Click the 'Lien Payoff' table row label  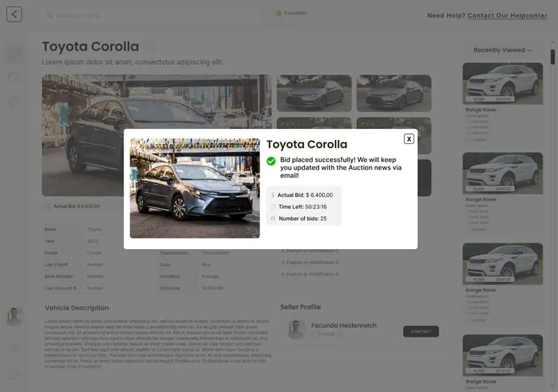[x=56, y=264]
